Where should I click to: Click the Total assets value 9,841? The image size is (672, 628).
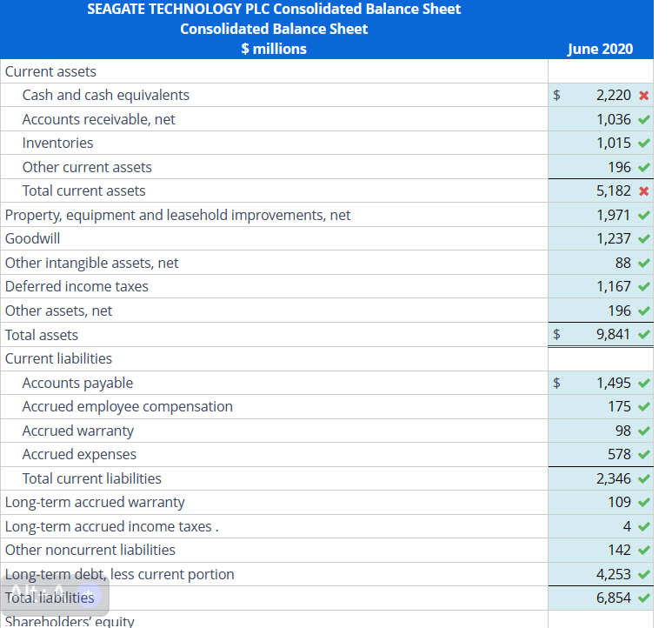[613, 334]
